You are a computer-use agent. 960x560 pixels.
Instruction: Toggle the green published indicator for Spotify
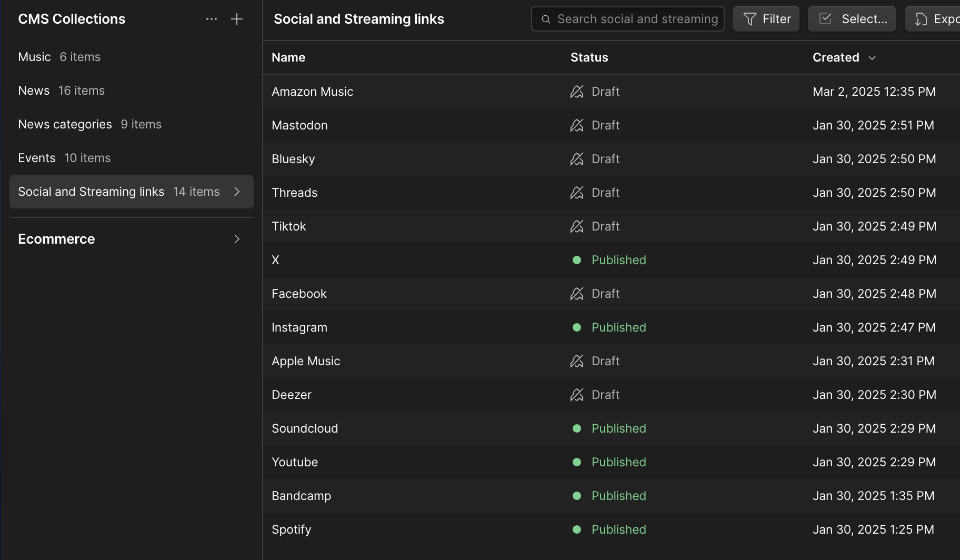[x=577, y=529]
